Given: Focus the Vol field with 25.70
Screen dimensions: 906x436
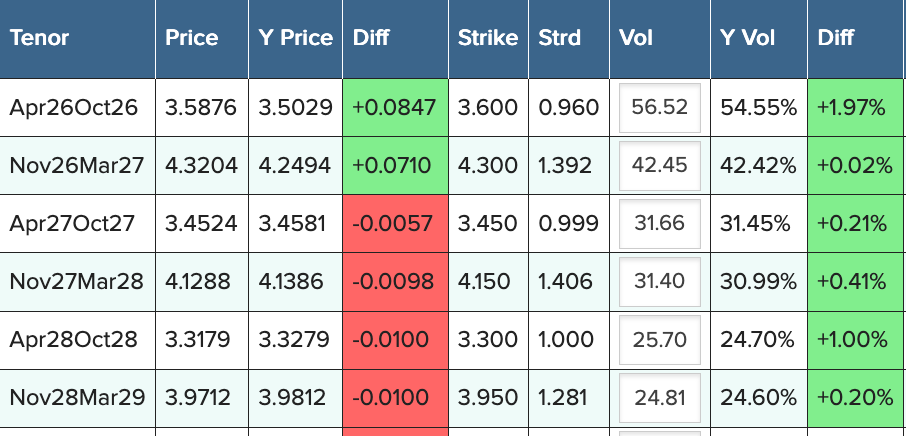Looking at the screenshot, I should point(659,339).
